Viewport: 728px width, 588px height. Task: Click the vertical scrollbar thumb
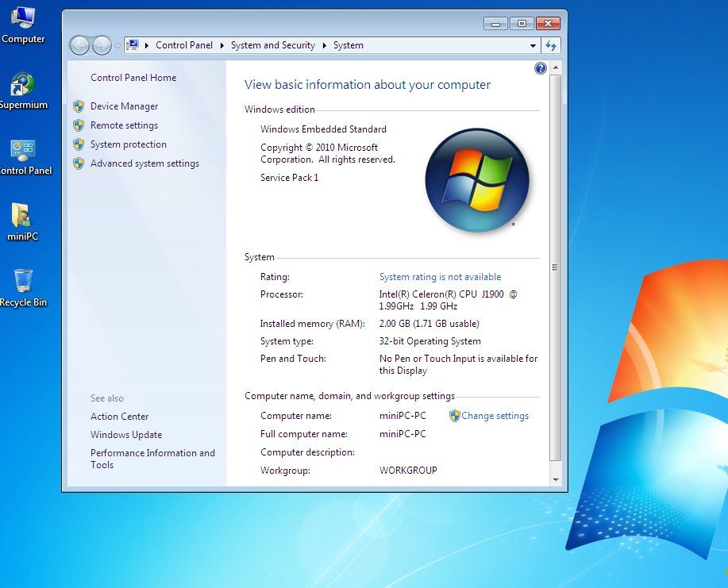pyautogui.click(x=555, y=267)
